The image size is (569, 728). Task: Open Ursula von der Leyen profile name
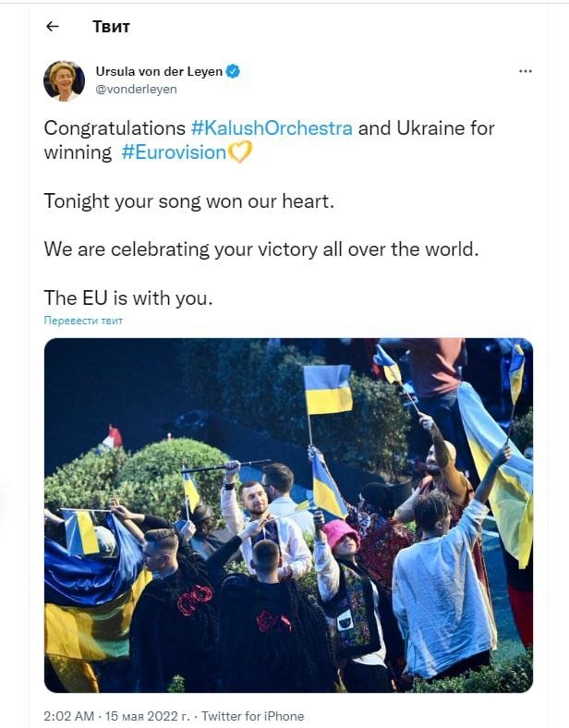159,71
